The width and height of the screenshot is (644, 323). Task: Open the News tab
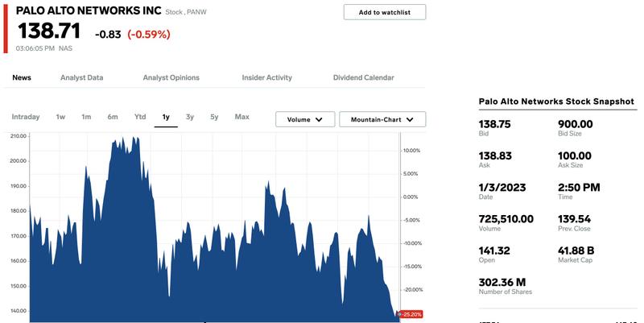click(22, 77)
